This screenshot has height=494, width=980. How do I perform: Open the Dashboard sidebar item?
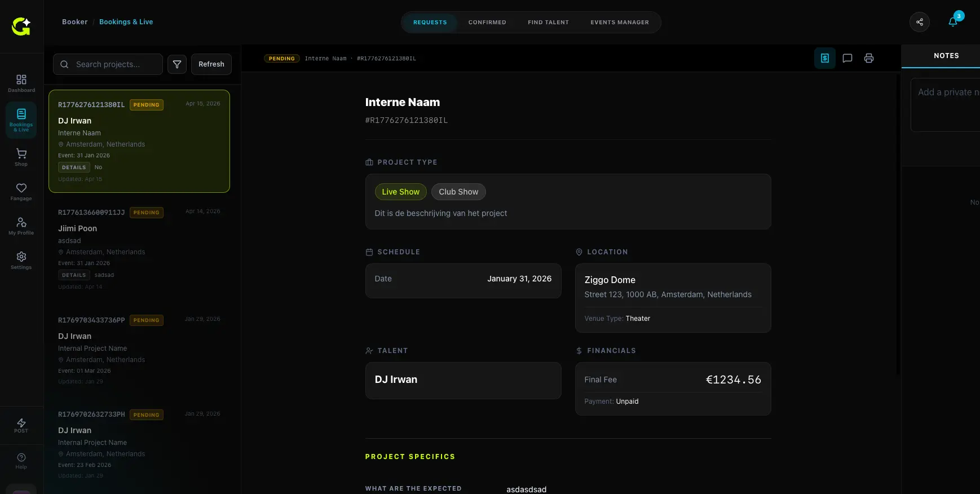pos(21,83)
